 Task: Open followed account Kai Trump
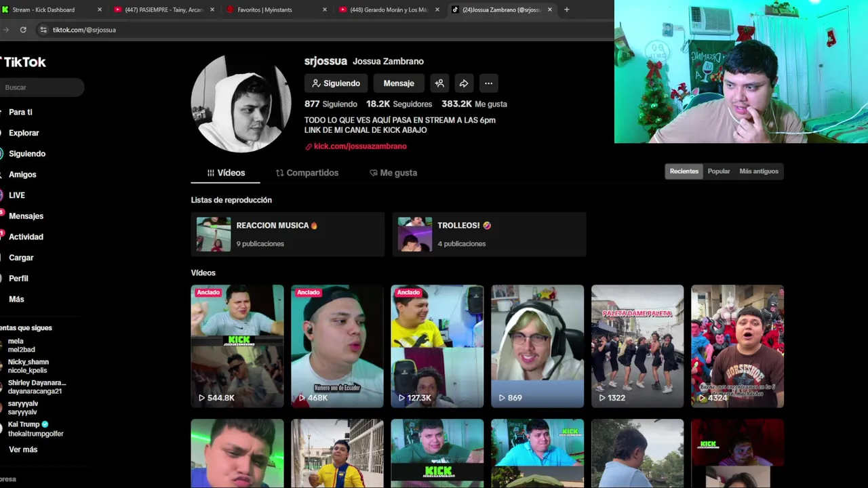(35, 429)
